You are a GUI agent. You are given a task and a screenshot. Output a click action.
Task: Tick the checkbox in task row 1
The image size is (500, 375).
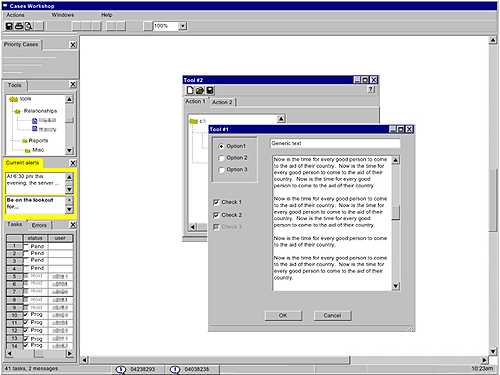26,246
